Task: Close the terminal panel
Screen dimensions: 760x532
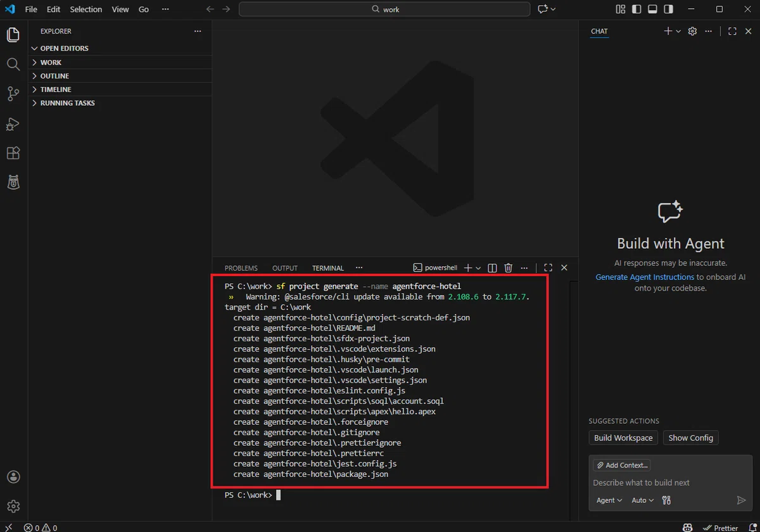Action: coord(564,268)
